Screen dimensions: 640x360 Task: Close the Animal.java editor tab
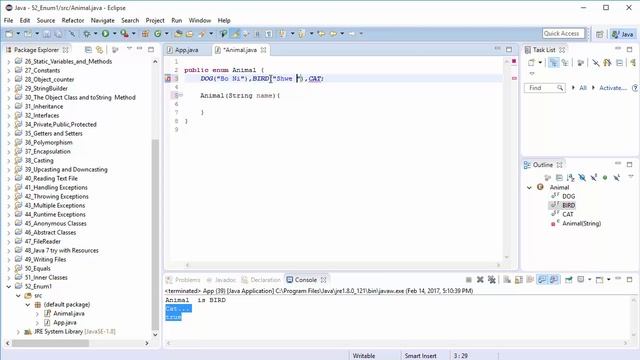pos(263,50)
